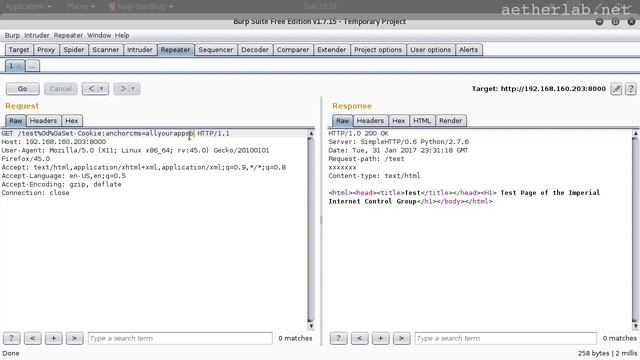Select the Repeater tool tab
The width and height of the screenshot is (640, 360).
coord(176,50)
